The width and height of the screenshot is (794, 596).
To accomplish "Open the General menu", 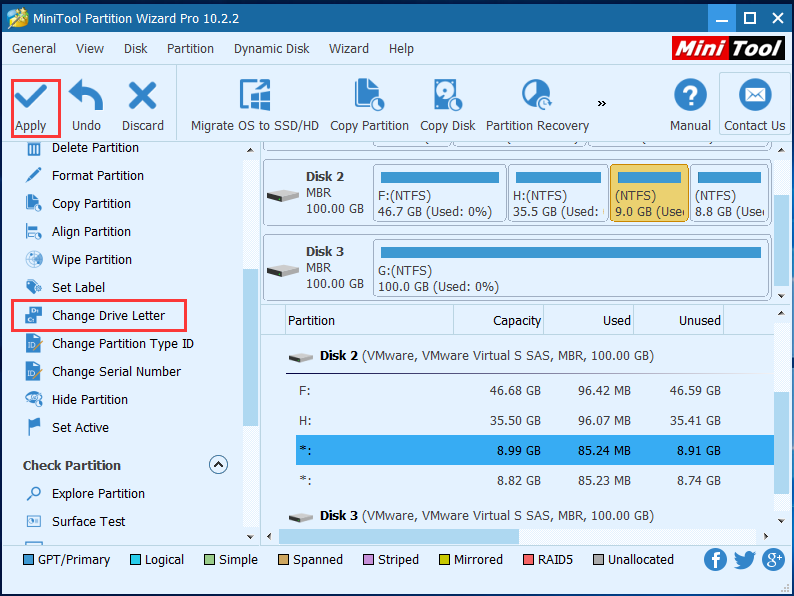I will coord(34,49).
